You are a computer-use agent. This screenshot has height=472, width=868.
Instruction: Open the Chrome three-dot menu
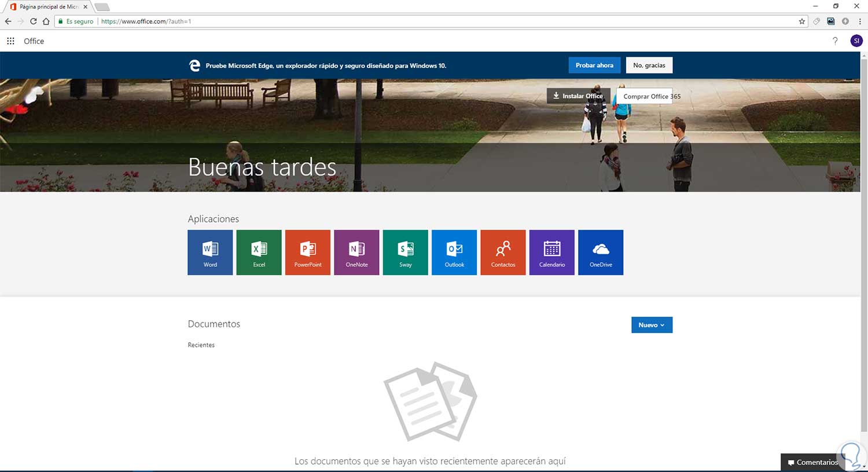pos(860,21)
